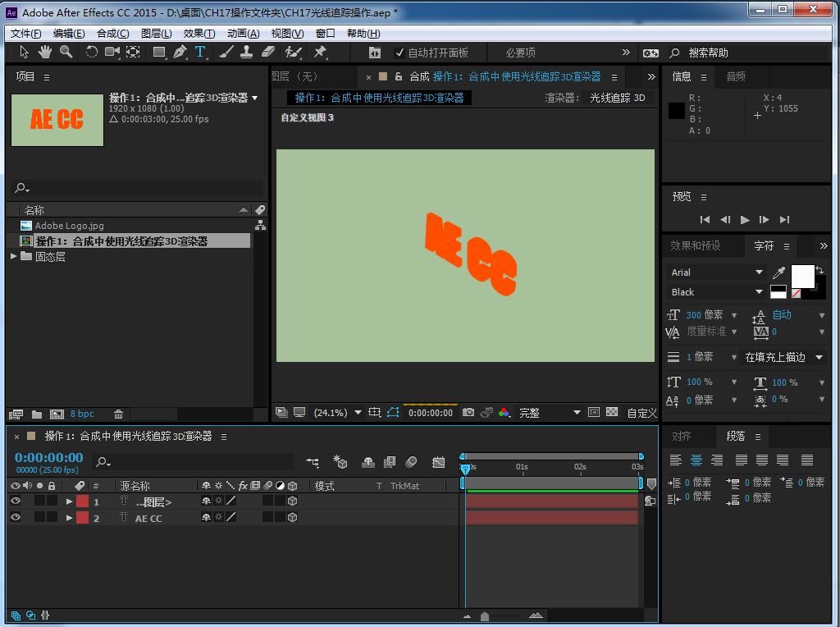The image size is (840, 627).
Task: Select the Roto Brush tool
Action: tap(293, 52)
